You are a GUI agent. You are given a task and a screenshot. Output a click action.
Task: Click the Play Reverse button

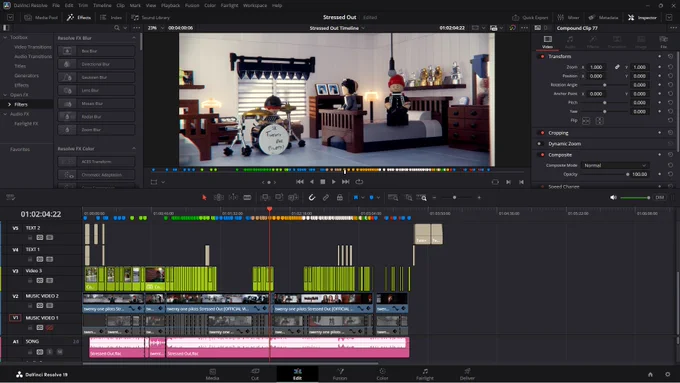(311, 182)
